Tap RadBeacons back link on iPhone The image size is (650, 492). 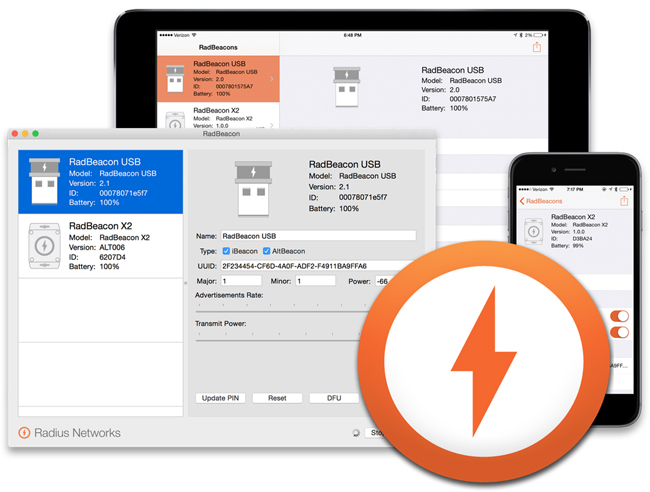[x=541, y=201]
